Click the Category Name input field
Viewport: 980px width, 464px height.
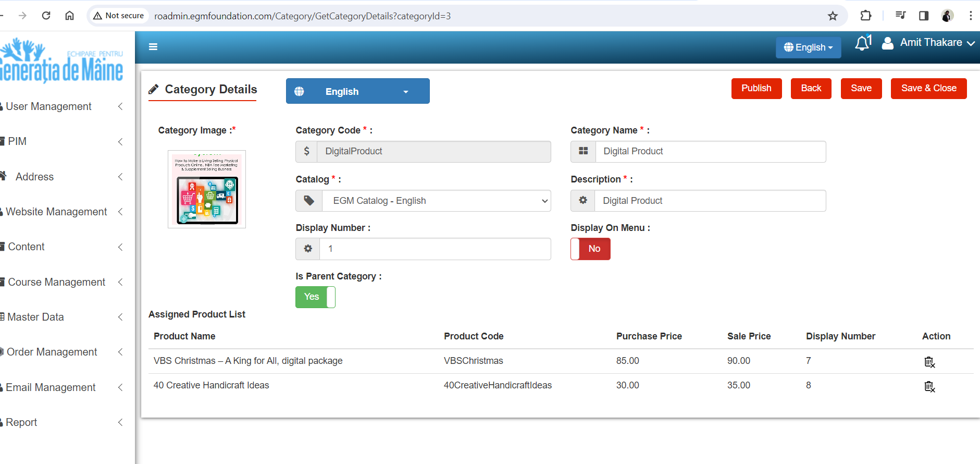710,151
